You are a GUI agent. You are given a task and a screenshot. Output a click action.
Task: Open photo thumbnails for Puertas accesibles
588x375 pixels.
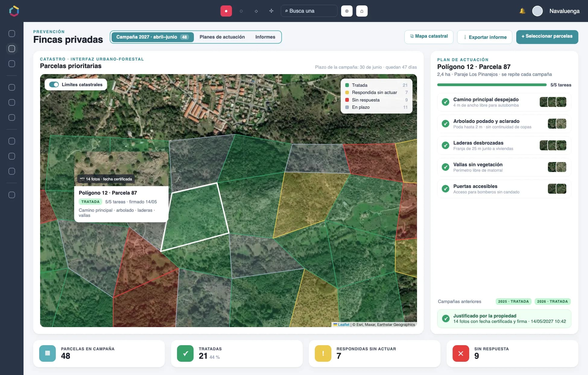[557, 189]
